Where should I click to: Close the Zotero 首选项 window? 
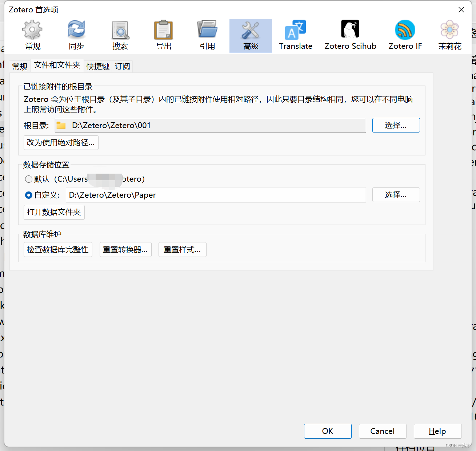[461, 10]
